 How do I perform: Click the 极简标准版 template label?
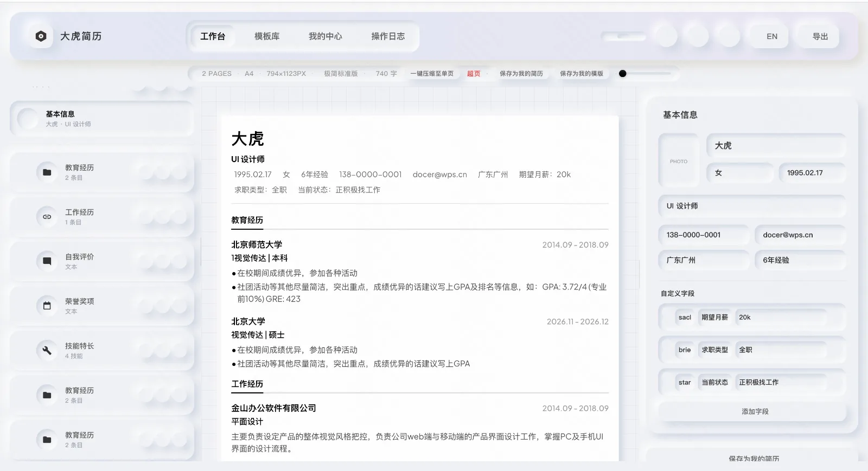pyautogui.click(x=341, y=74)
